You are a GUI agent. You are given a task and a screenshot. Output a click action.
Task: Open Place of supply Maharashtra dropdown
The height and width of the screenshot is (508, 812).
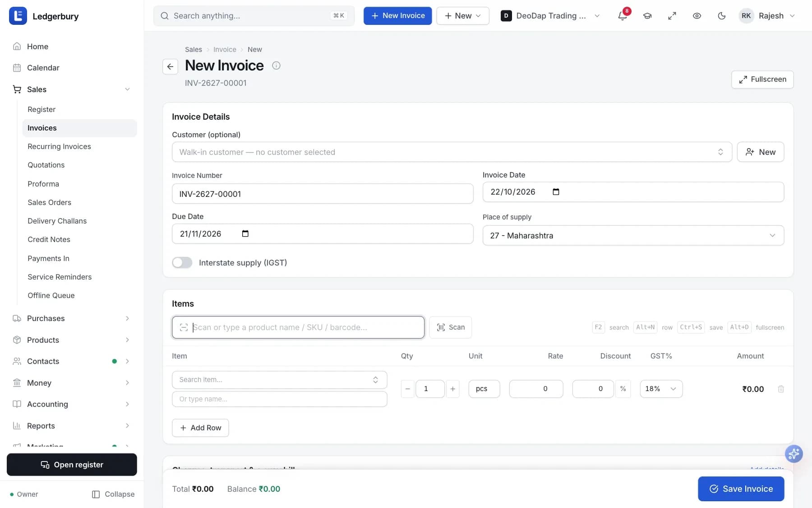(633, 236)
